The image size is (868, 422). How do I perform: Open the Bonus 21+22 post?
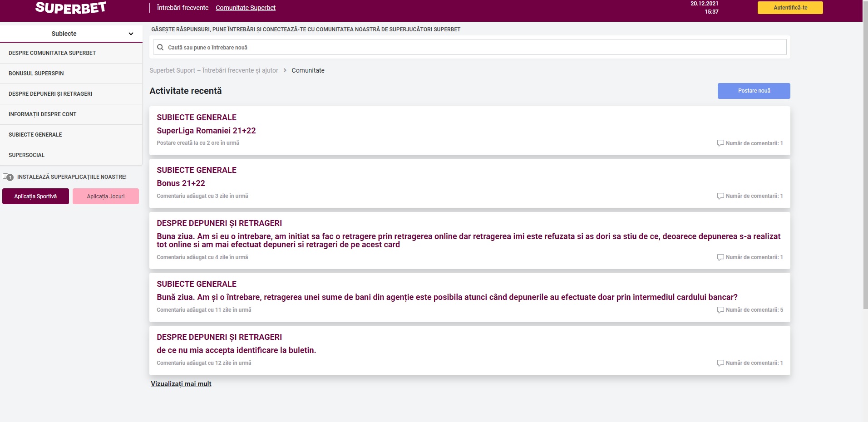pyautogui.click(x=181, y=183)
